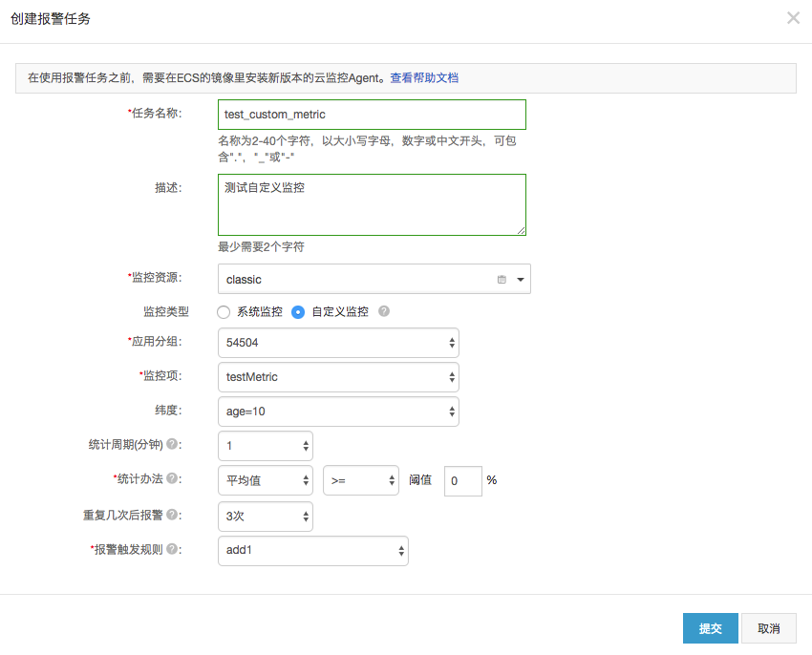Viewport: 812px width, 655px height.
Task: Open the dimension age=10 dropdown
Action: [338, 412]
